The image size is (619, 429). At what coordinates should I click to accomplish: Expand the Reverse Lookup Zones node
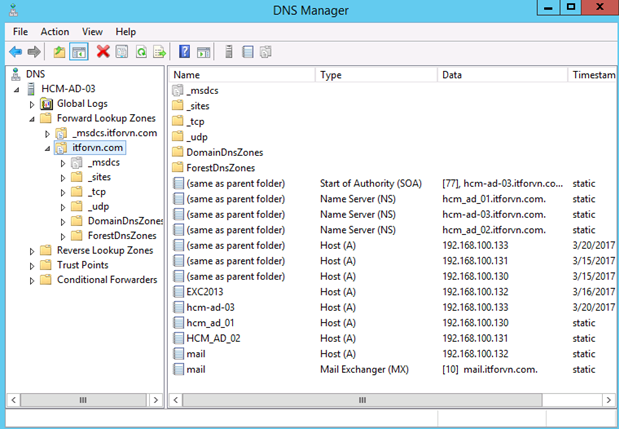click(32, 250)
